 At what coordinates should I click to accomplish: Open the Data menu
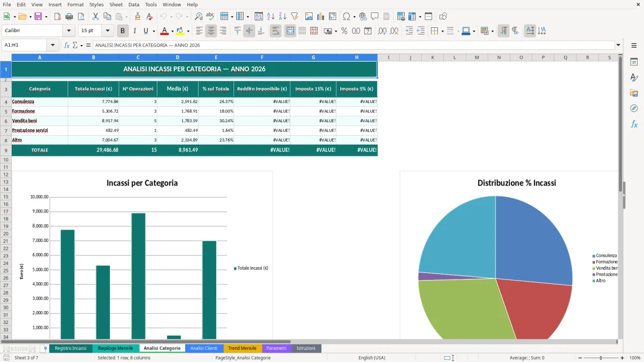click(134, 4)
